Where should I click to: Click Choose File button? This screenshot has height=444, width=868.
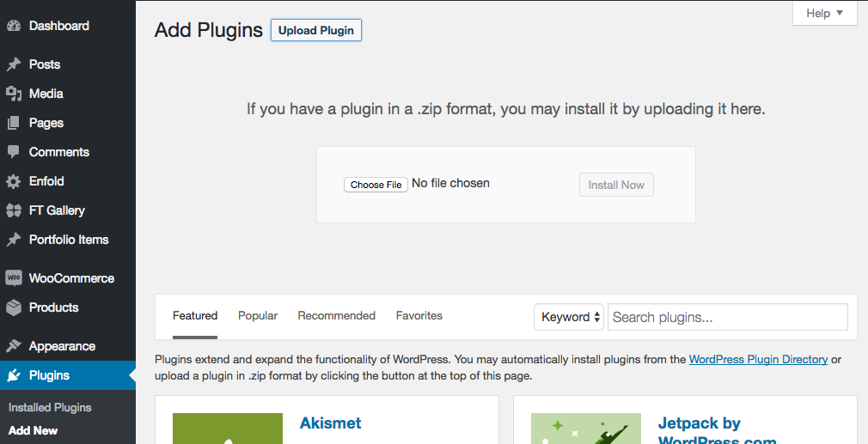coord(376,185)
